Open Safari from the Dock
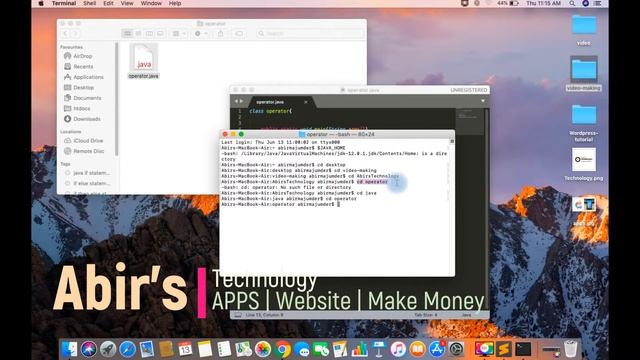 tap(127, 349)
